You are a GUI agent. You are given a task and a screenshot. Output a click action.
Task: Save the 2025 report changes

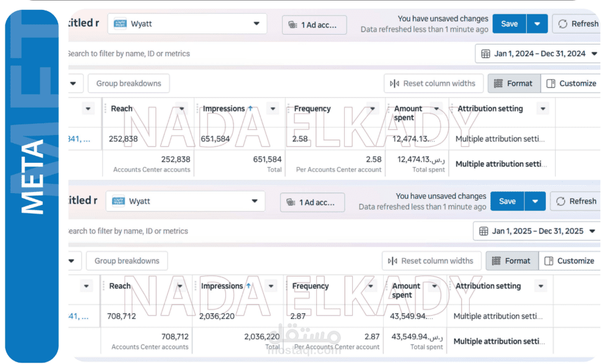pos(507,201)
